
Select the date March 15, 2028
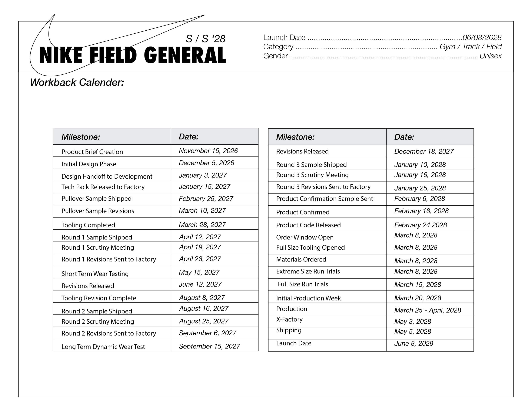[418, 285]
